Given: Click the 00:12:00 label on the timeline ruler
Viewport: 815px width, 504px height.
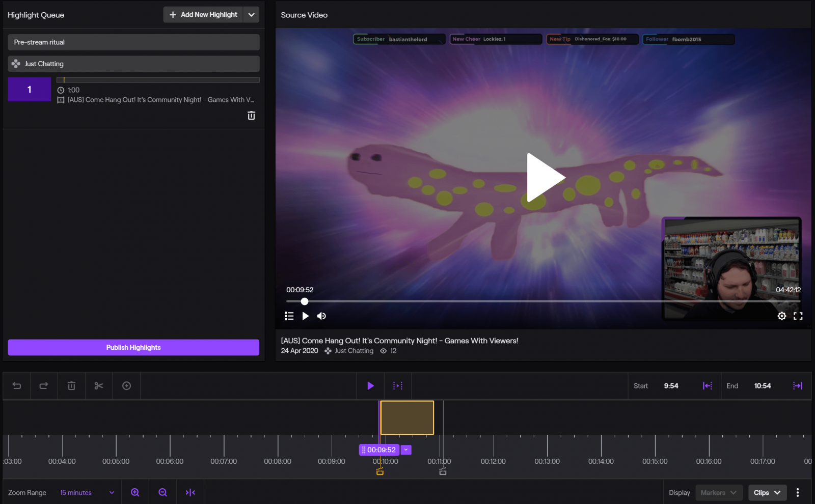Looking at the screenshot, I should (x=493, y=461).
